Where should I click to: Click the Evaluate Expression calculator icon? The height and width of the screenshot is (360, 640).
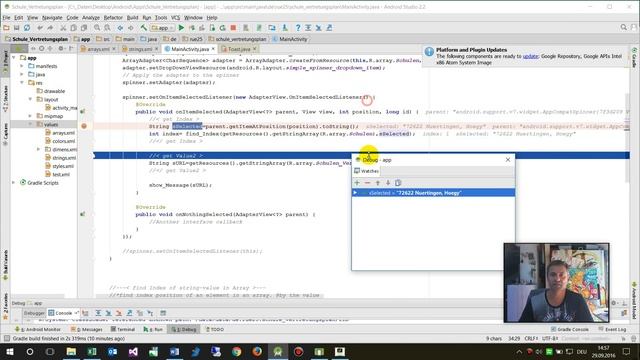coord(163,313)
